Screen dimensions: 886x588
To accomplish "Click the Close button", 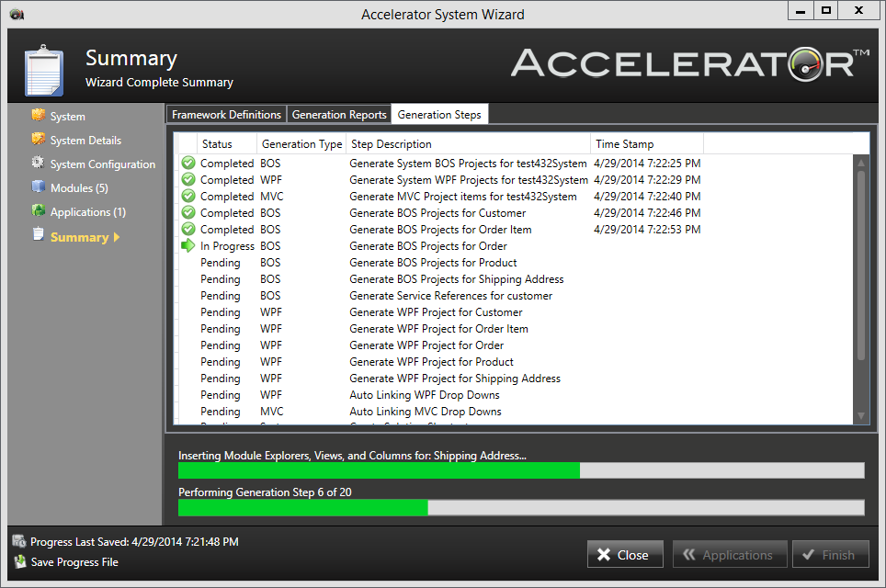I will 625,555.
